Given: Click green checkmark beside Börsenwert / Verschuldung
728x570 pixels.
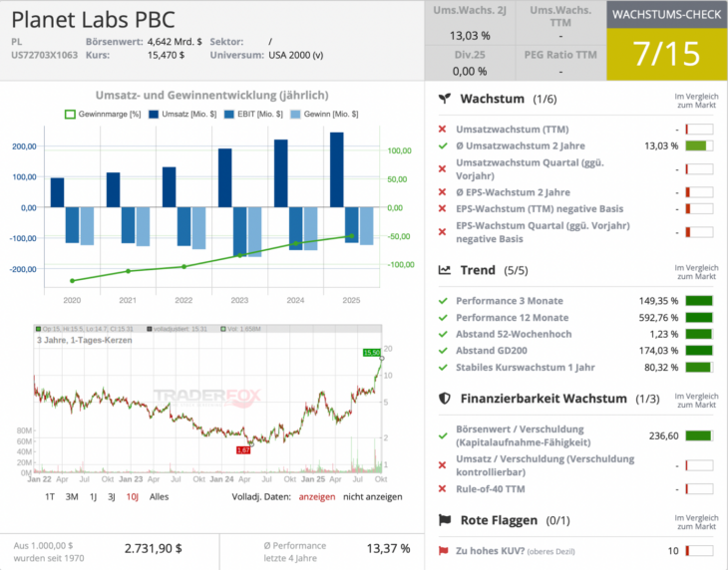Looking at the screenshot, I should point(443,435).
